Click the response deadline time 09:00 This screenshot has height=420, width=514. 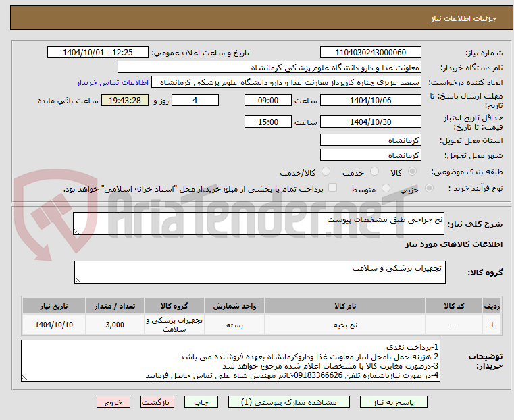click(268, 100)
